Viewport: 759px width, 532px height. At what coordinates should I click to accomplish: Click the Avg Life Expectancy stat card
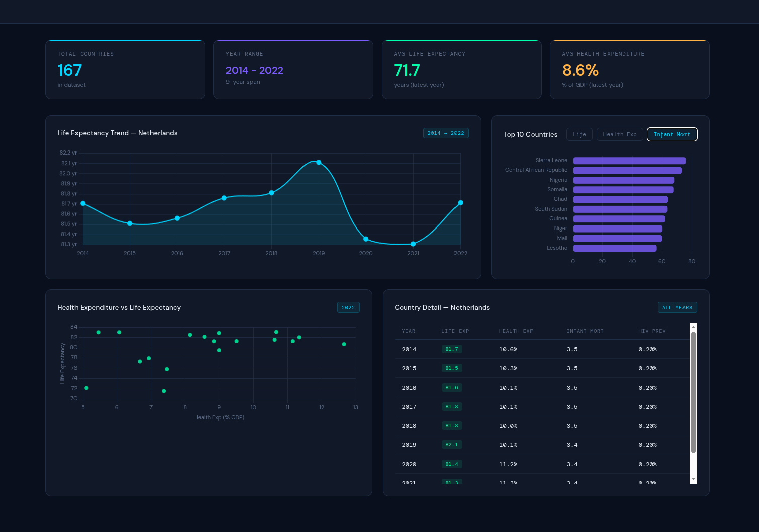coord(461,69)
